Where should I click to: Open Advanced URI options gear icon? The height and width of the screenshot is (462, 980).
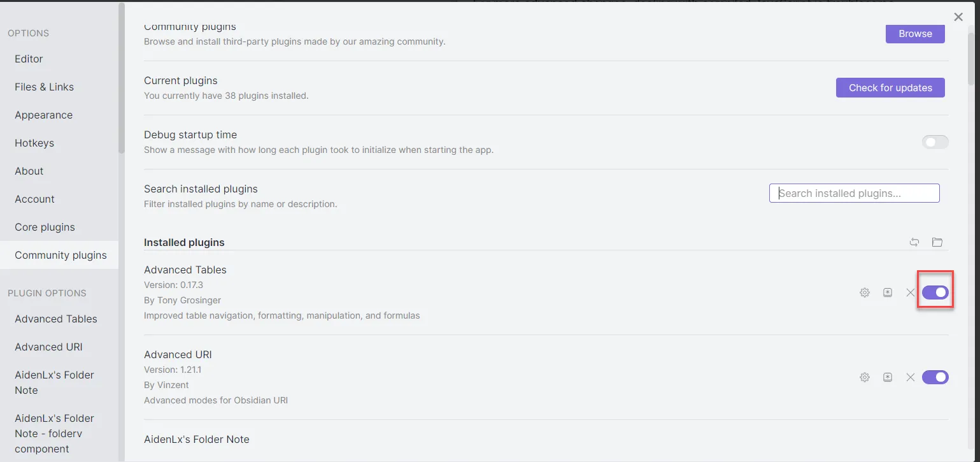point(865,377)
